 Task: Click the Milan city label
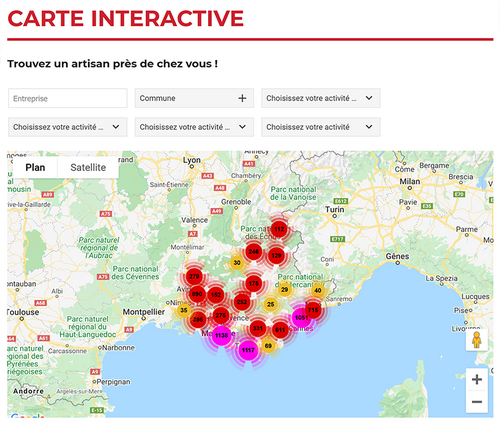click(x=410, y=182)
